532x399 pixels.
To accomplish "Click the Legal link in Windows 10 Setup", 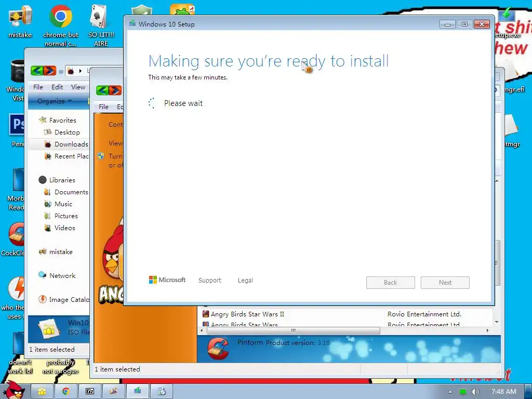I will tap(245, 280).
